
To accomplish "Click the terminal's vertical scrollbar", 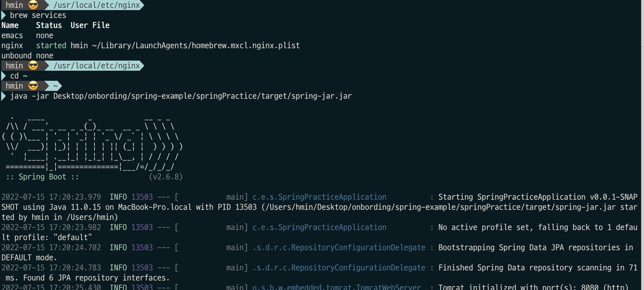I will pos(643,145).
